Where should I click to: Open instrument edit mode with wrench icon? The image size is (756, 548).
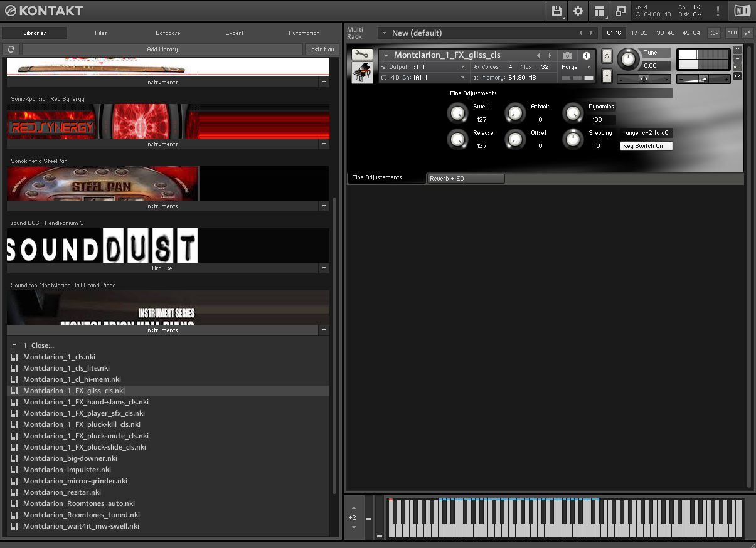[361, 55]
